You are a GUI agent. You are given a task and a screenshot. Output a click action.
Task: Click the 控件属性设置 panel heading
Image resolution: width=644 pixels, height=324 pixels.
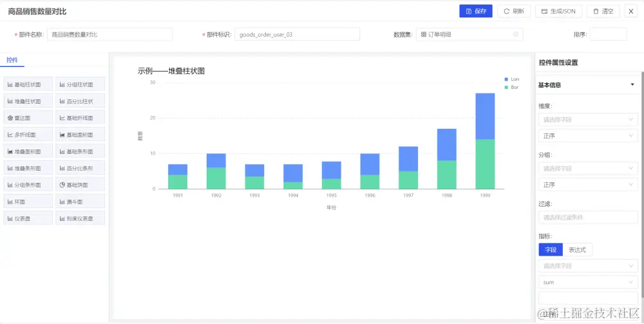click(558, 63)
